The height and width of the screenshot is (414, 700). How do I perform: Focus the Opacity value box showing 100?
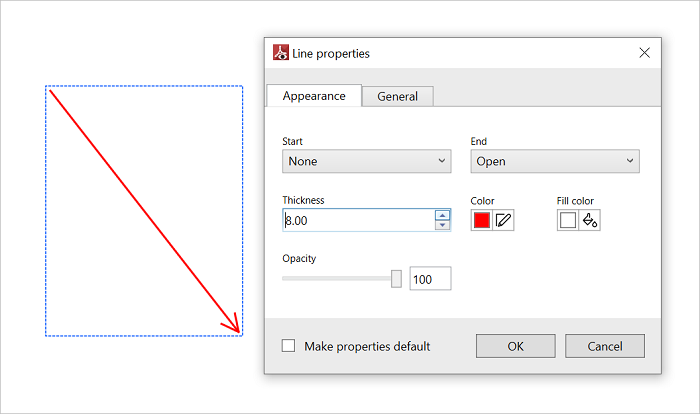(430, 279)
